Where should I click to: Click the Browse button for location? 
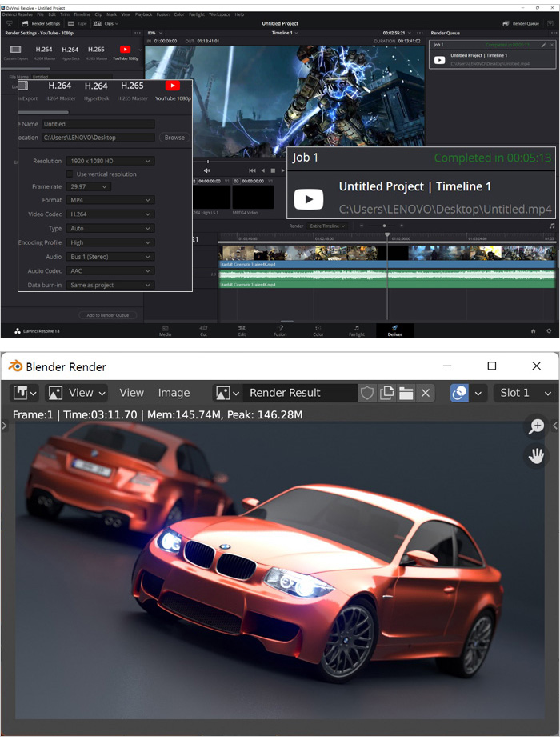coord(174,138)
